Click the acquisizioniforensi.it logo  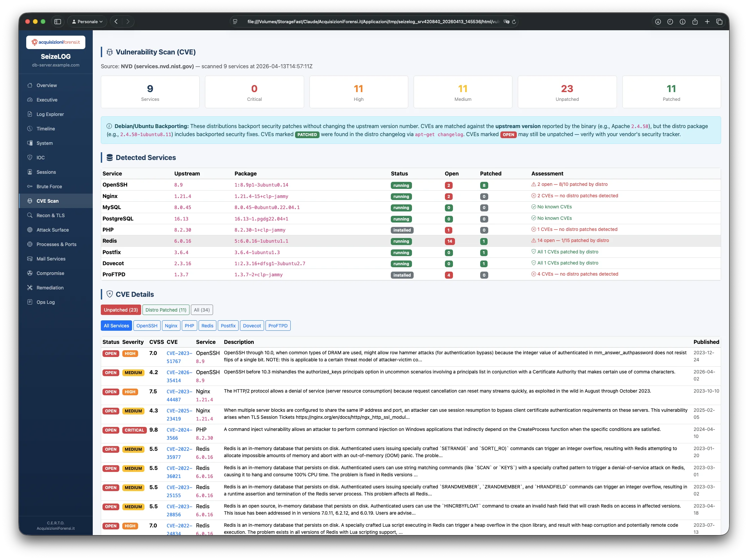(x=55, y=42)
